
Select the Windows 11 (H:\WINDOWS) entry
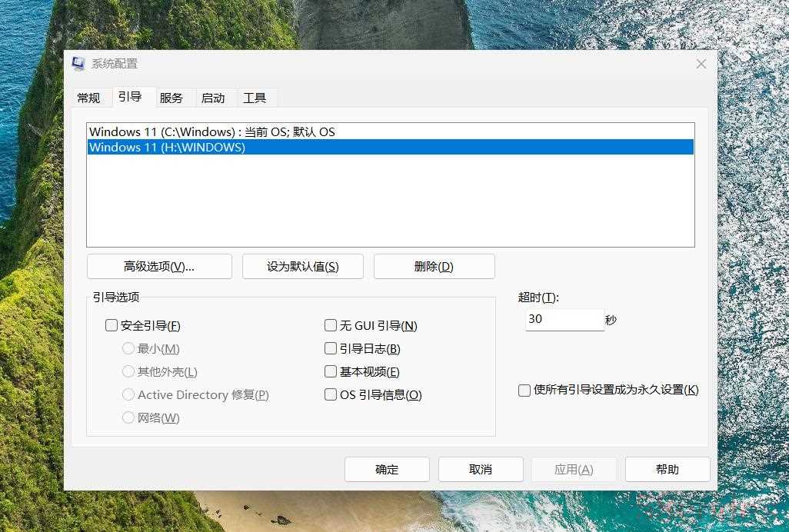(x=168, y=148)
